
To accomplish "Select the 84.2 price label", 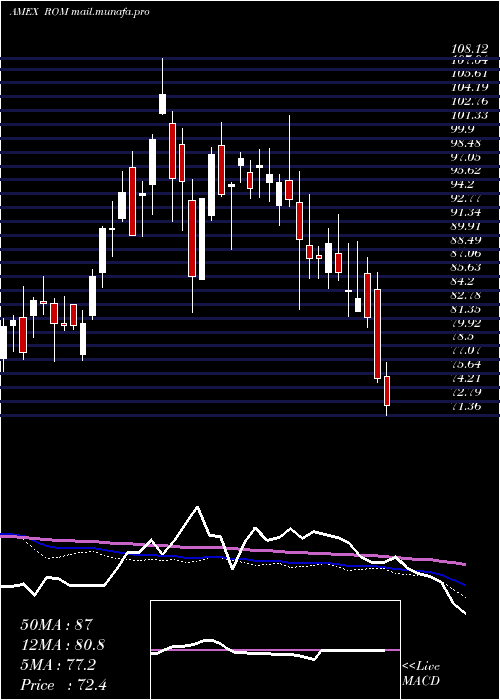I will tap(462, 281).
